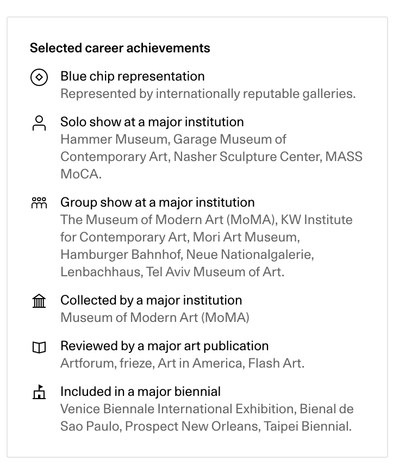Click the museum building icon

(39, 301)
